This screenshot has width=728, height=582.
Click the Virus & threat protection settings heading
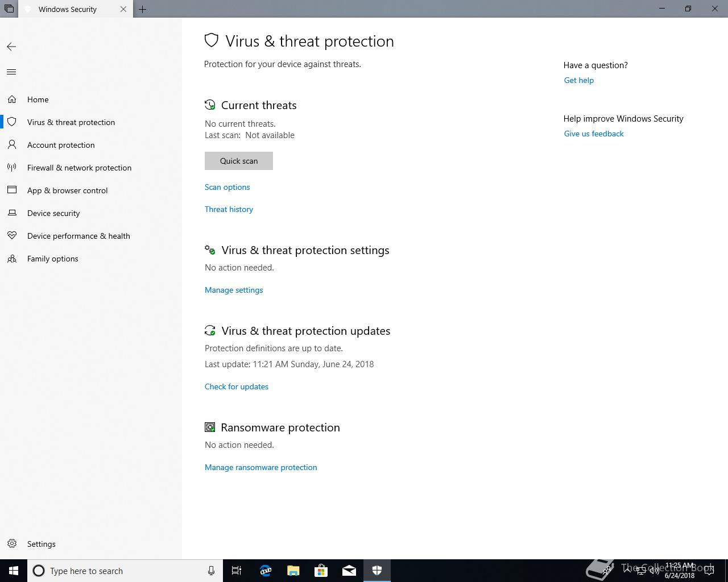(305, 250)
